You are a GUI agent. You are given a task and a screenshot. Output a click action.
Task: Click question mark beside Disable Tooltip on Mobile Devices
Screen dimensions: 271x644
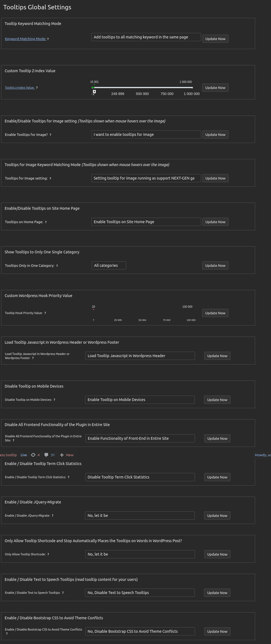(54, 400)
